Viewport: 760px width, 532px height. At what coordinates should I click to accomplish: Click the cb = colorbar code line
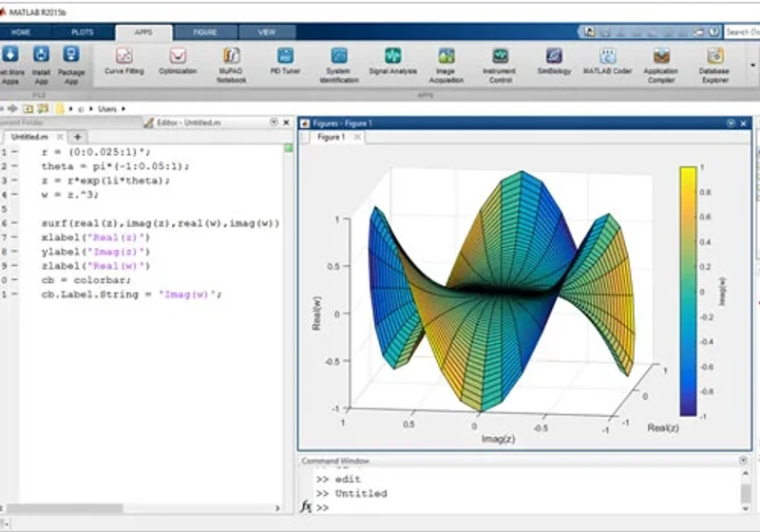86,280
